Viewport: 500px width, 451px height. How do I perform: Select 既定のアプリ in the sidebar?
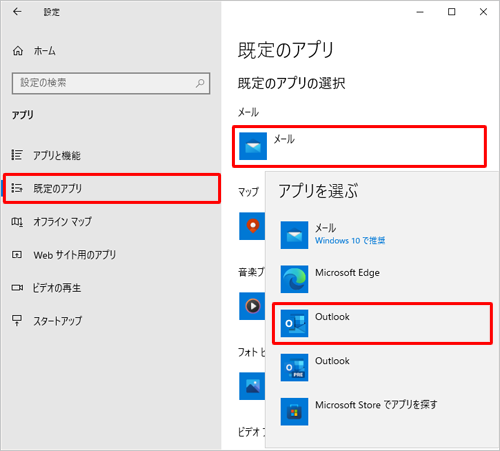[112, 188]
